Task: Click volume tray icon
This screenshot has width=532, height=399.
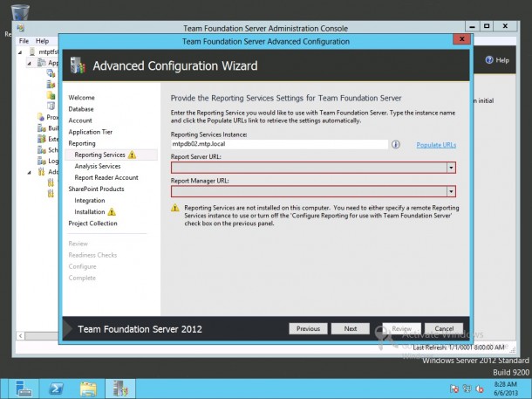Action: [480, 389]
